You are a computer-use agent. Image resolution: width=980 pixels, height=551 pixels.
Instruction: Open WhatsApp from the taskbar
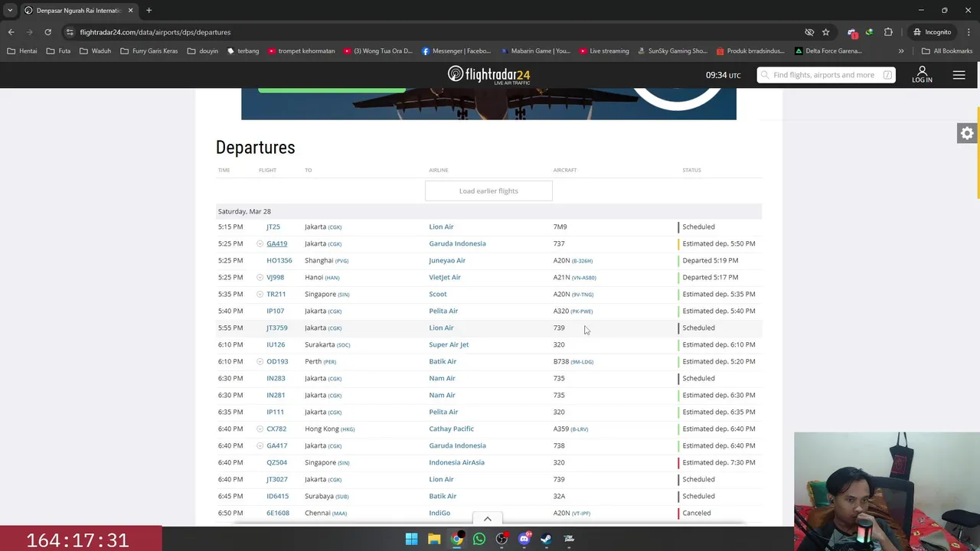click(x=479, y=539)
